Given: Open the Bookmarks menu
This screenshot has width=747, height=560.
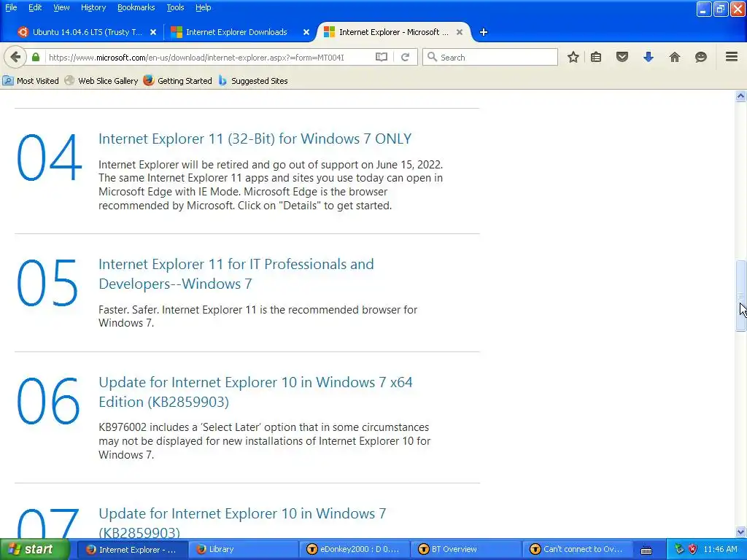Looking at the screenshot, I should pos(136,7).
